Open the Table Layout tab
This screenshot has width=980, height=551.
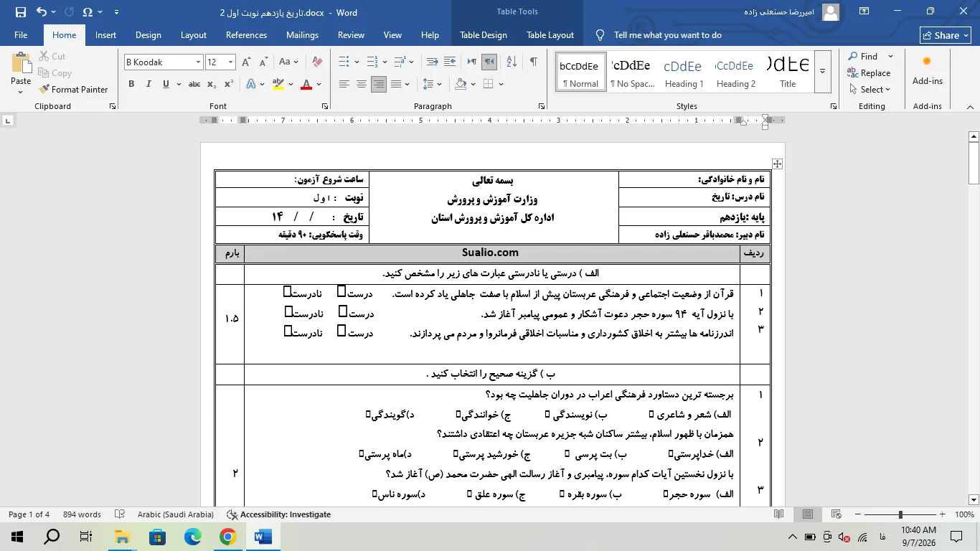click(x=550, y=35)
